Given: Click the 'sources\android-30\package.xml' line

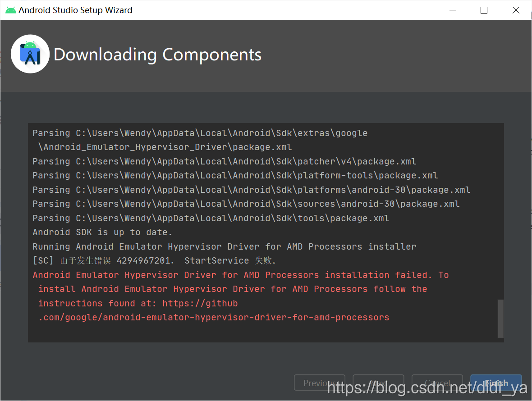Looking at the screenshot, I should (x=246, y=204).
